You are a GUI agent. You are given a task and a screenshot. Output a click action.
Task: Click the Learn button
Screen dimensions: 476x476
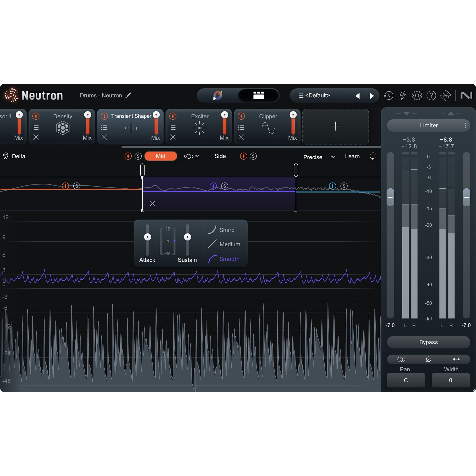point(352,157)
